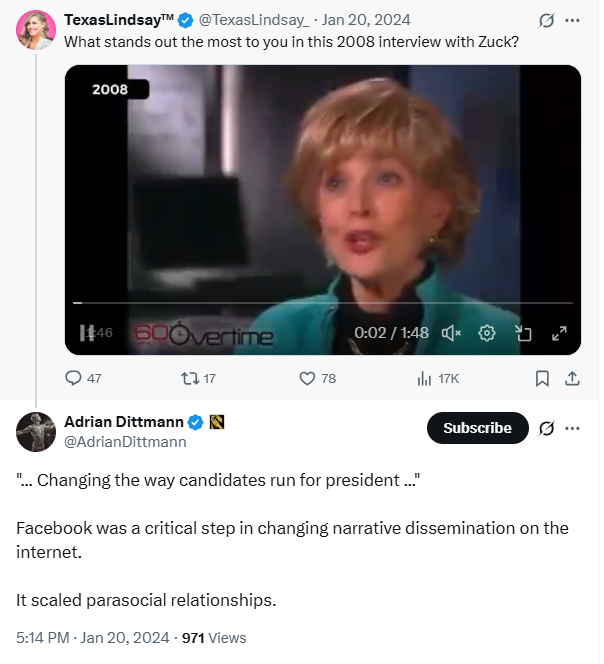The width and height of the screenshot is (604, 664).
Task: Click Grok icon beside Subscribe button
Action: coord(546,428)
